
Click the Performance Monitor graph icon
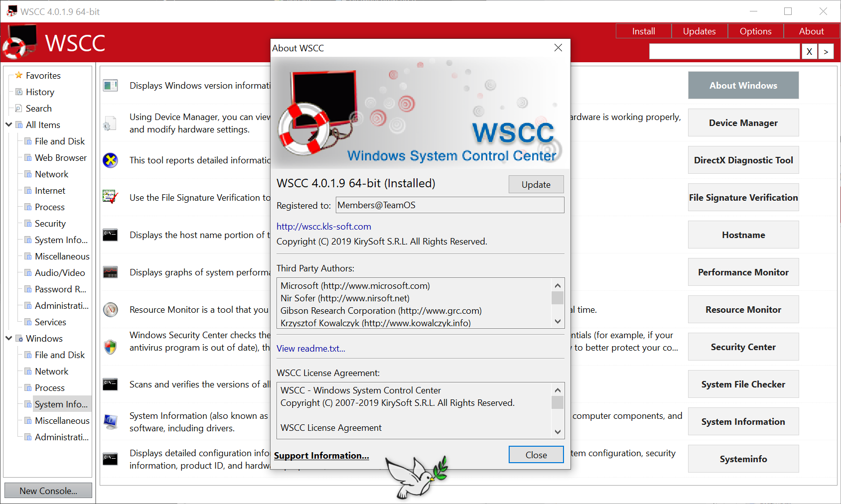tap(110, 272)
